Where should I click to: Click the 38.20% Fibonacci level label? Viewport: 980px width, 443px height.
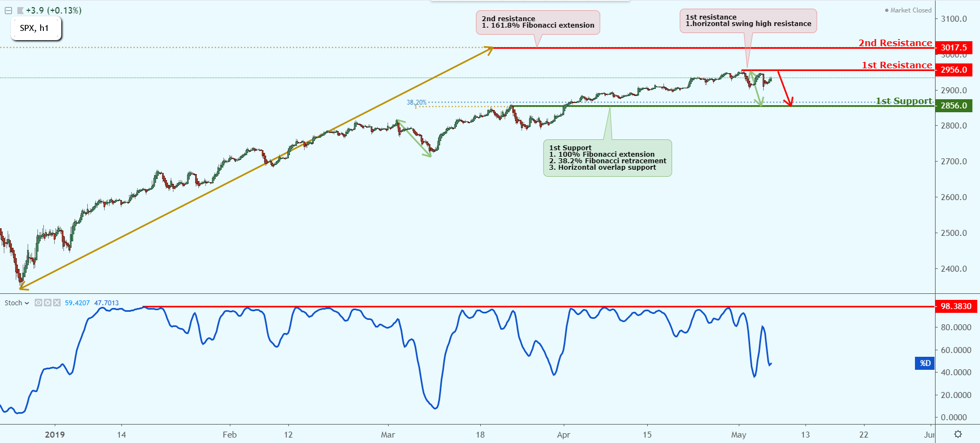(416, 102)
